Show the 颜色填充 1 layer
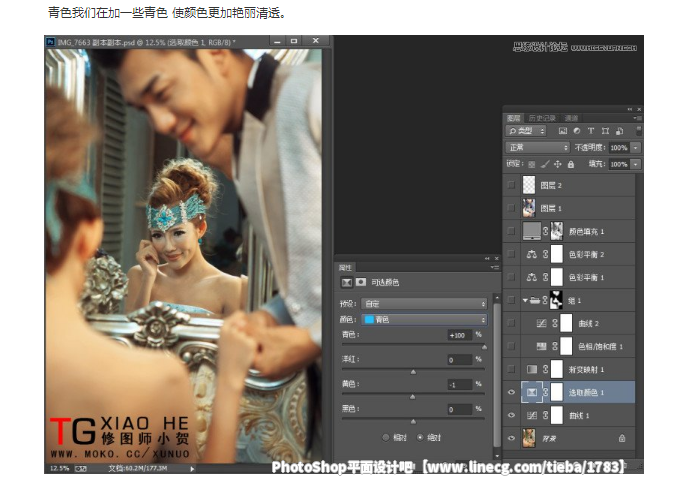 (511, 231)
